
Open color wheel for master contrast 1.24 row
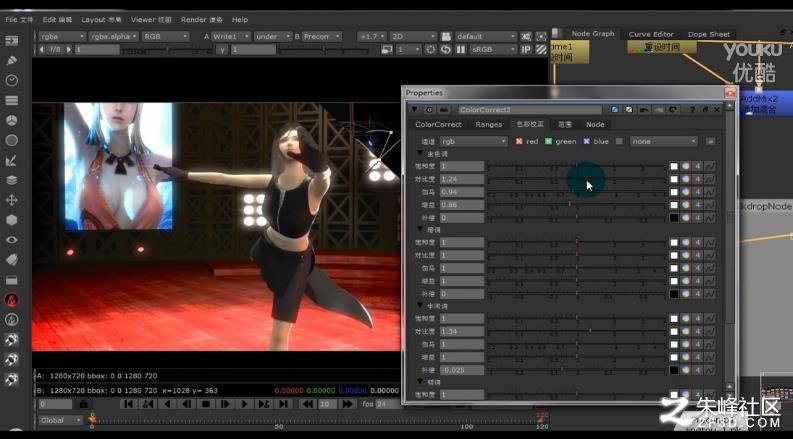point(686,179)
